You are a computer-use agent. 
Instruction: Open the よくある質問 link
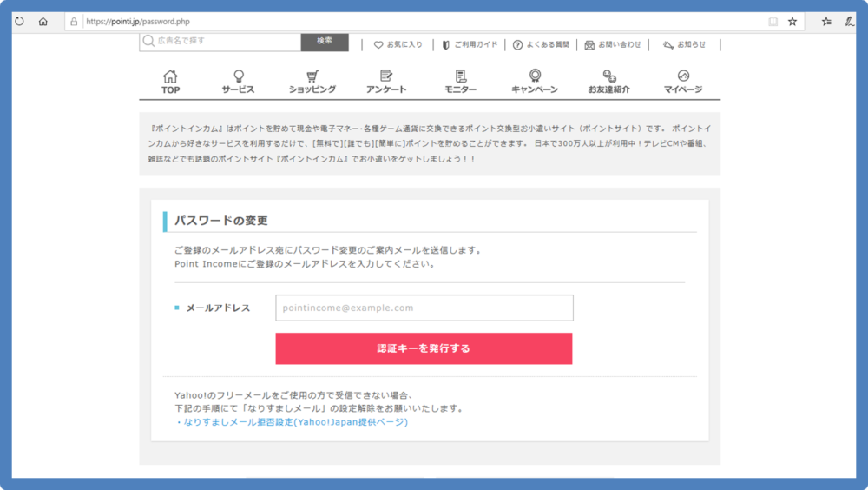[x=548, y=45]
